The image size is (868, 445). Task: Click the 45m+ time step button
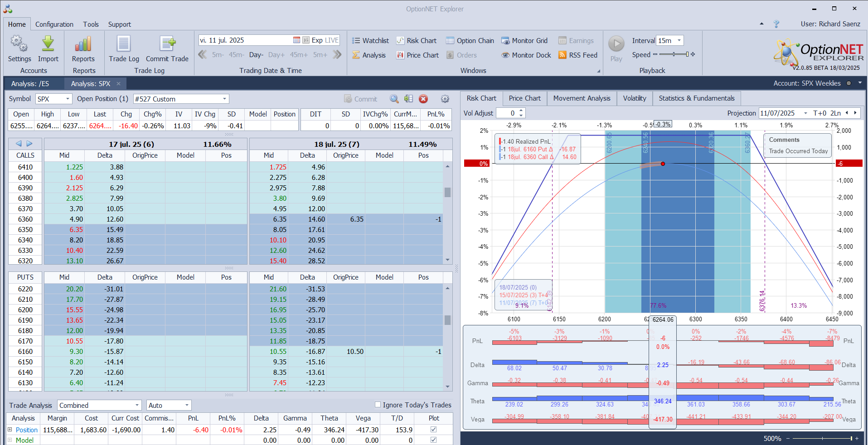point(299,55)
